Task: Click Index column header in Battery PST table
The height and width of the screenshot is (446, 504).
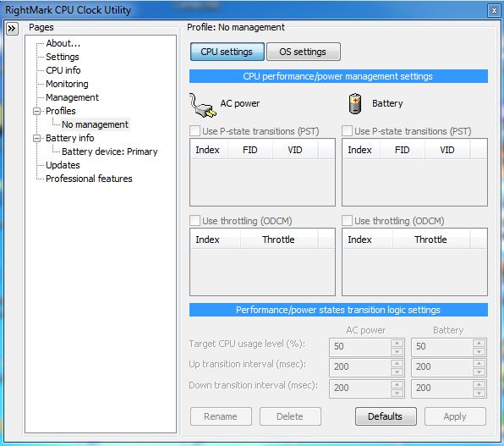Action: click(361, 150)
